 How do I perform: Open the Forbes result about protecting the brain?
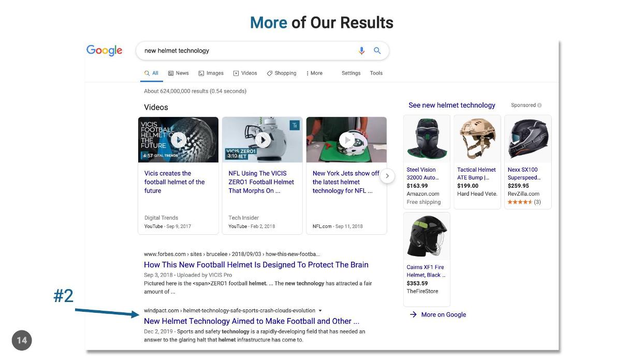(x=256, y=265)
